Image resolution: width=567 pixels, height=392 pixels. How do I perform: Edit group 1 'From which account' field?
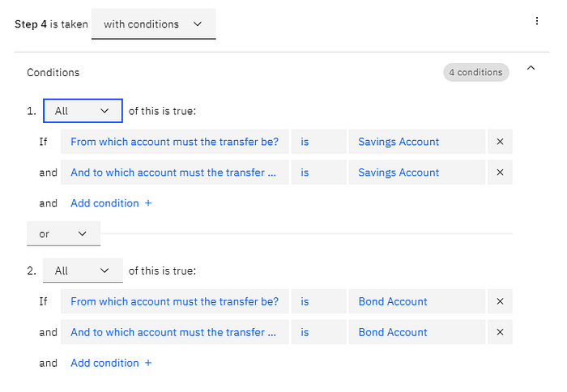(x=175, y=142)
